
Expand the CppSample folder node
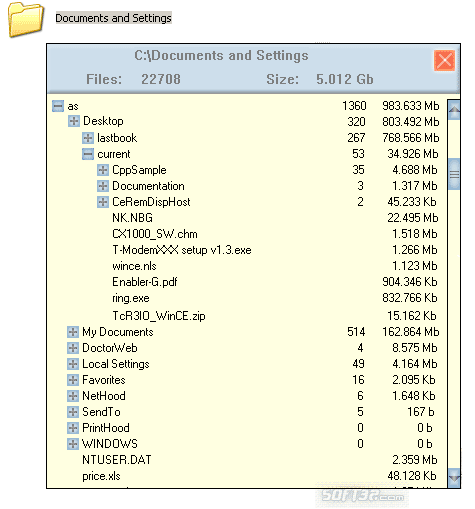coord(103,170)
